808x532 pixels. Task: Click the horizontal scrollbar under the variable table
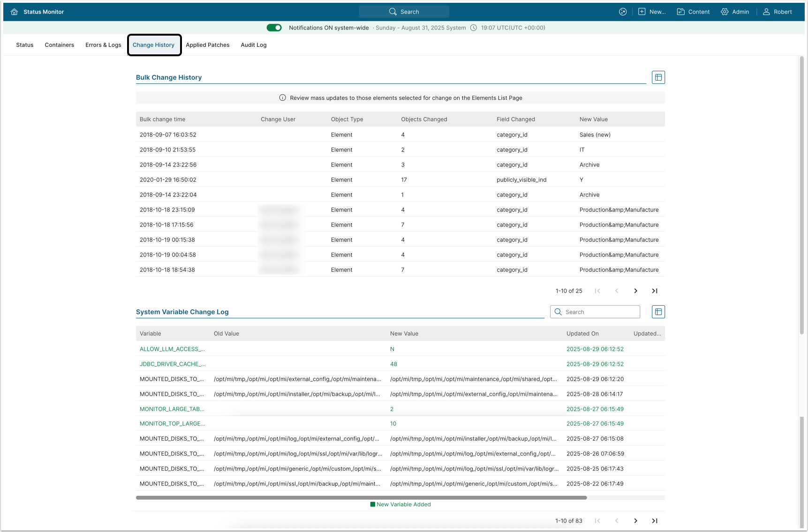point(361,497)
